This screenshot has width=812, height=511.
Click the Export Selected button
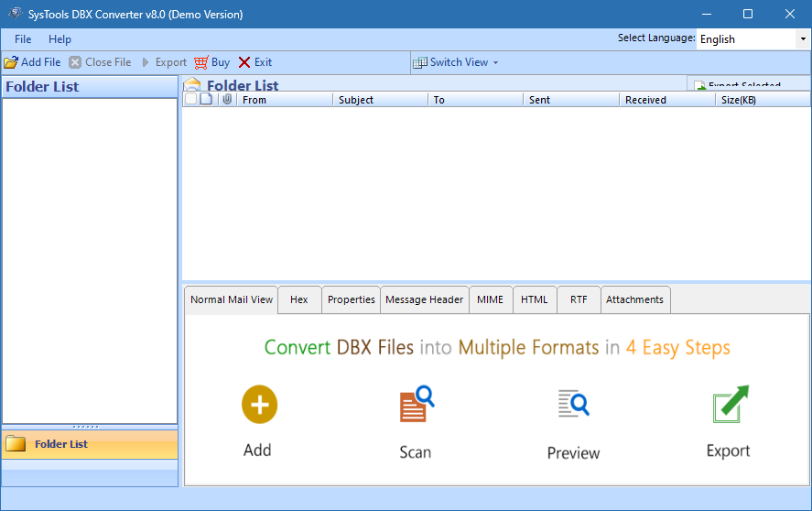tap(743, 85)
